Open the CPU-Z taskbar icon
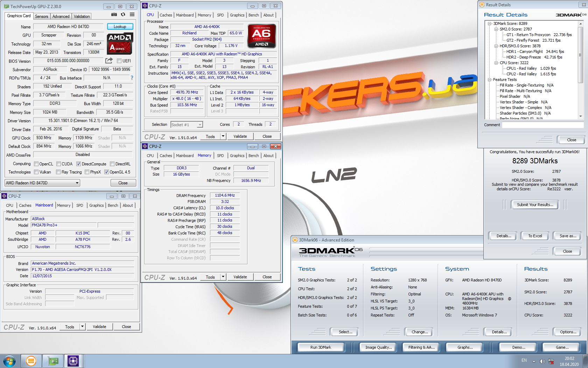 (x=73, y=361)
